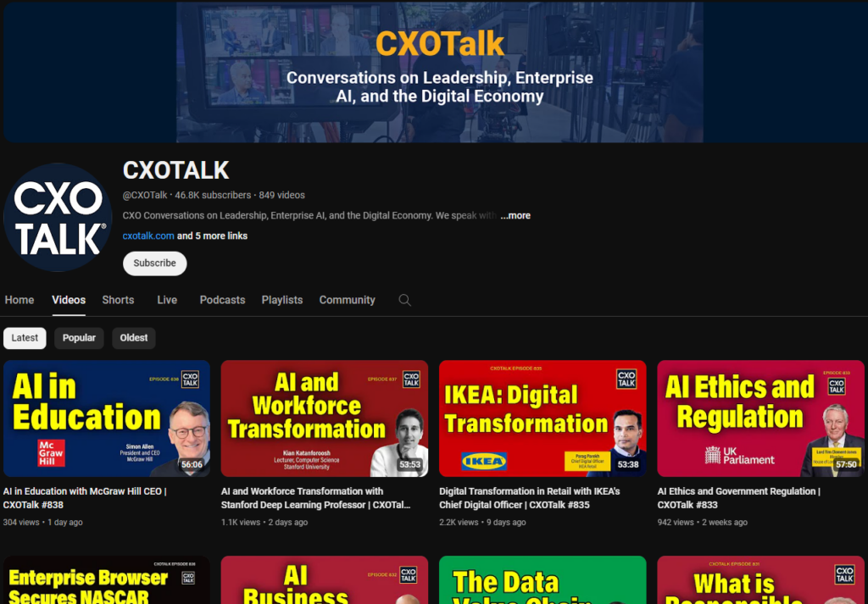Open title AI Ethics and Government Regulation
This screenshot has width=868, height=604.
click(x=738, y=498)
